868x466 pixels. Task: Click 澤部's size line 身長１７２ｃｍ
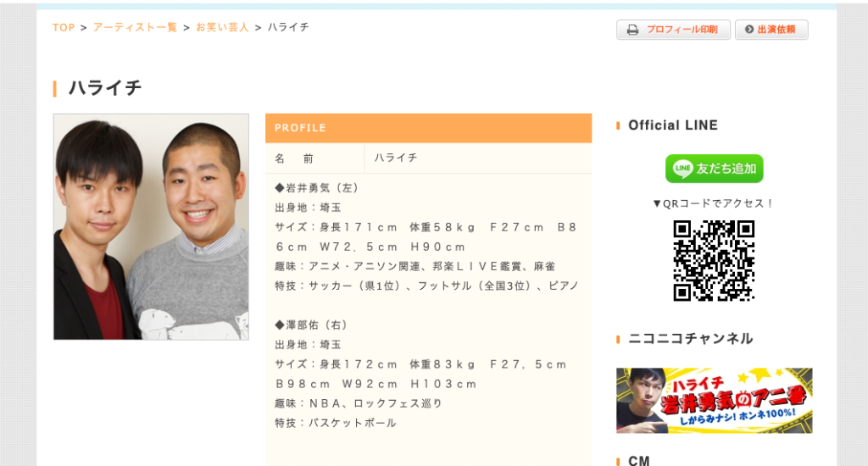tap(420, 374)
